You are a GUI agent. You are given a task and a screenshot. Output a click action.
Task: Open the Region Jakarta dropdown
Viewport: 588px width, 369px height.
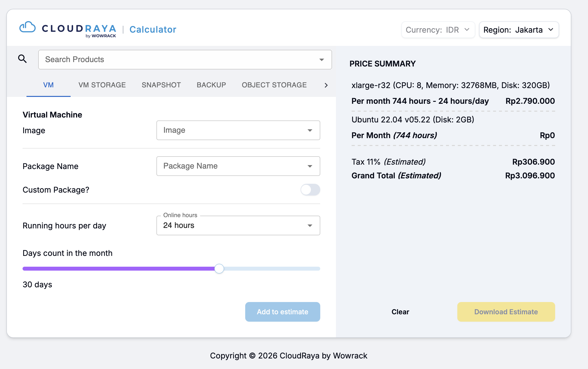(x=518, y=30)
